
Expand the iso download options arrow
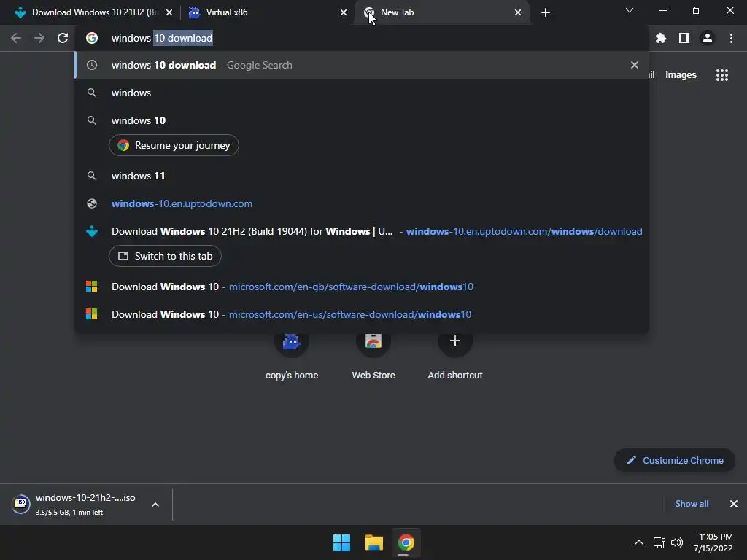155,505
